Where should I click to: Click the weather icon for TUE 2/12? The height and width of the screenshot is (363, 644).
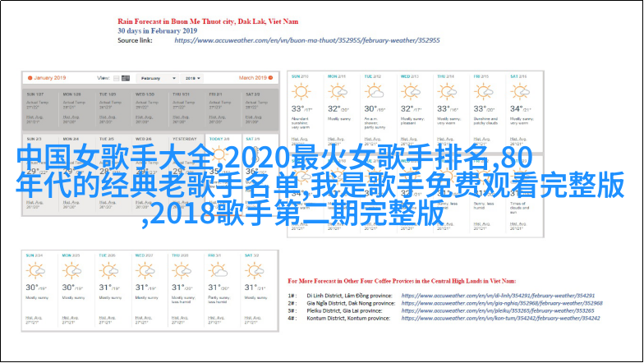click(375, 91)
